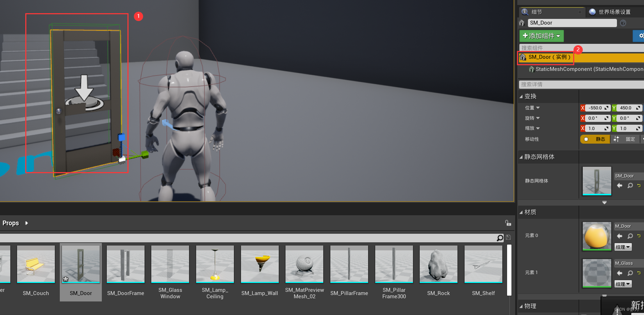This screenshot has width=644, height=315.
Task: Select the SM_Door (实例) root row
Action: pos(581,57)
